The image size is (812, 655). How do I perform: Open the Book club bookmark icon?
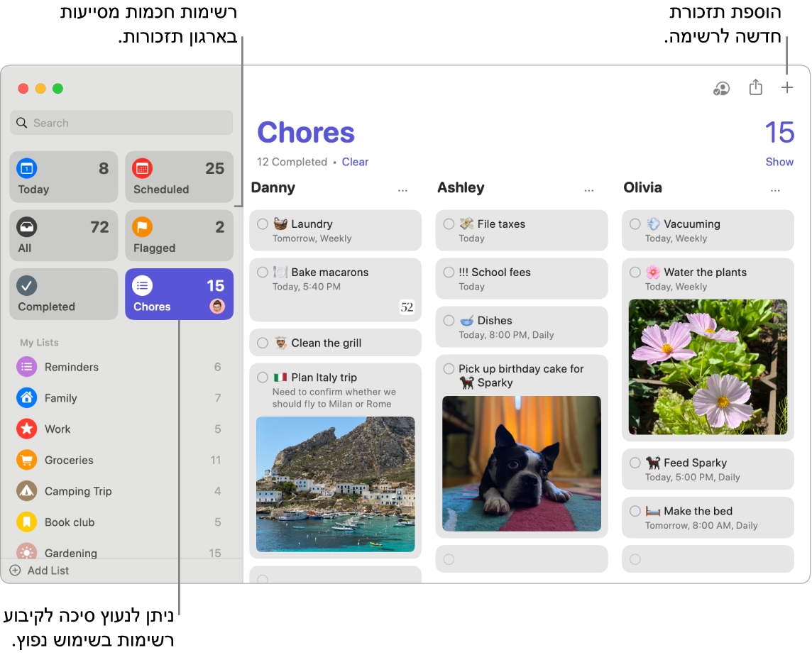26,522
